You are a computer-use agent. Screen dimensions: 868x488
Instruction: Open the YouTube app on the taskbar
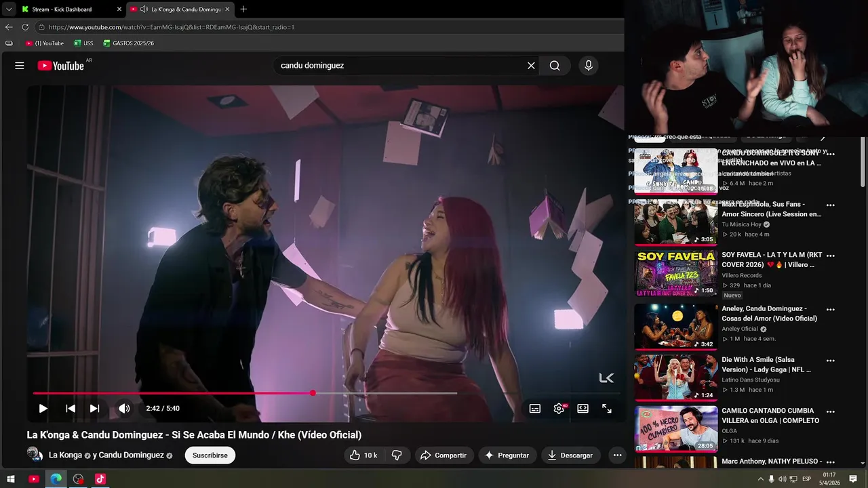pyautogui.click(x=34, y=479)
